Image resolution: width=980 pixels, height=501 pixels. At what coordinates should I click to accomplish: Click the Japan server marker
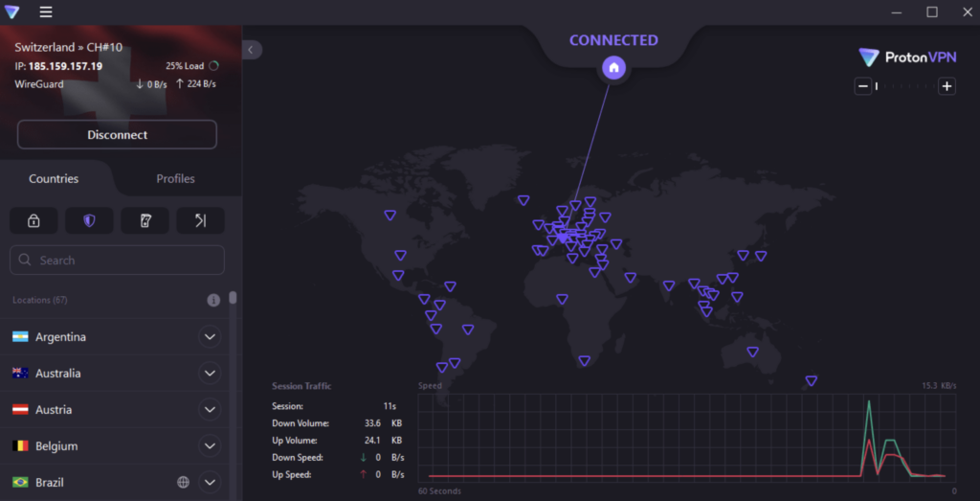pos(761,256)
